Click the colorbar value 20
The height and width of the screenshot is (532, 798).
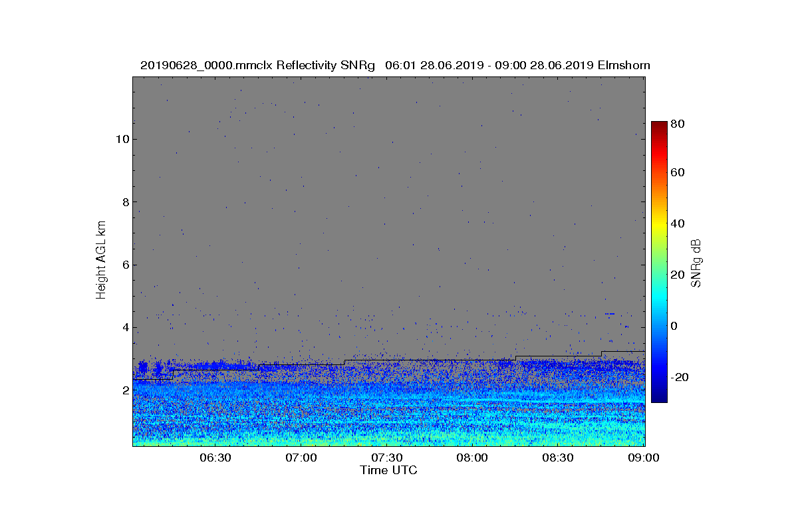coord(678,275)
